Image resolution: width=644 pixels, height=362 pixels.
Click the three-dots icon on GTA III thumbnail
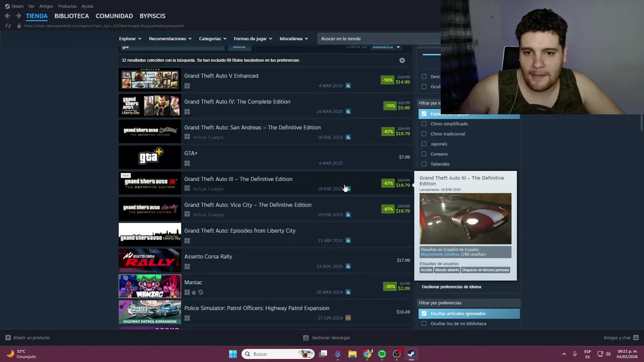tap(125, 175)
